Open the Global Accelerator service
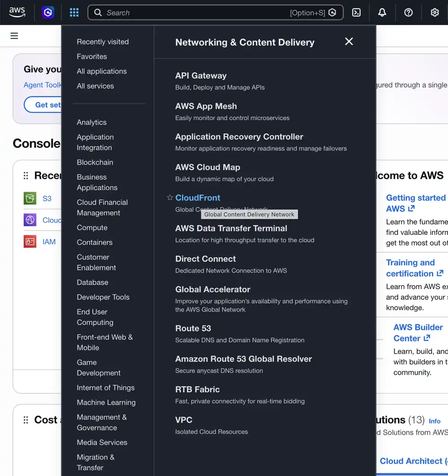Viewport: 448px width, 476px height. tap(213, 289)
